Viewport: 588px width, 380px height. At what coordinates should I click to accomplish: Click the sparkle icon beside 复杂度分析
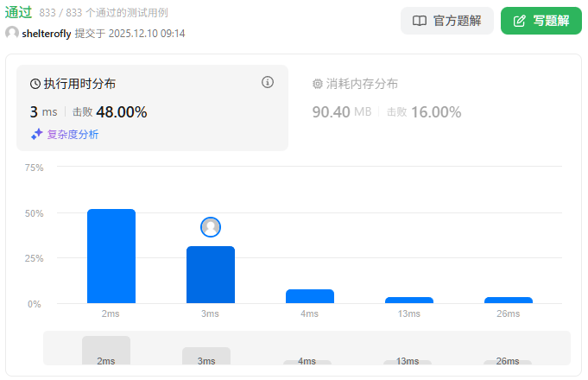point(36,134)
